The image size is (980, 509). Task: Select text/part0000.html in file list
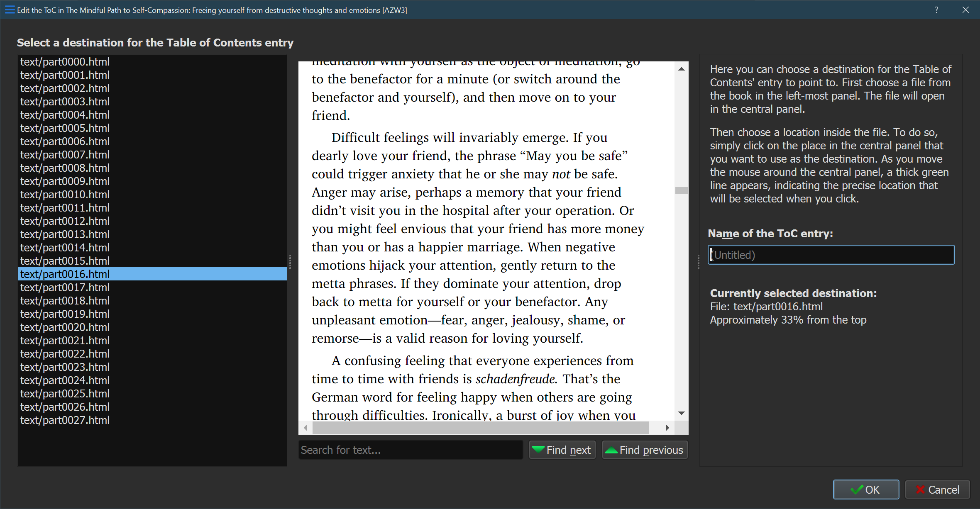pyautogui.click(x=65, y=62)
